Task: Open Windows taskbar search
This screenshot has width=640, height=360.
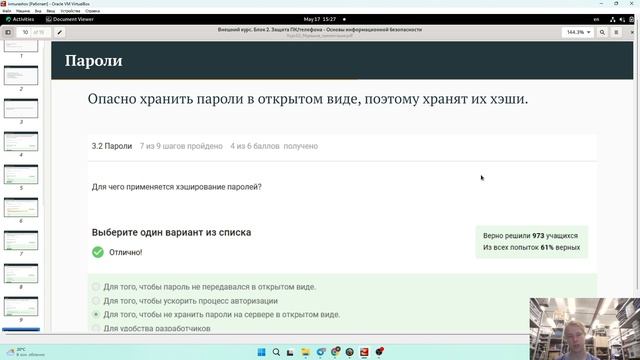Action: (276, 352)
